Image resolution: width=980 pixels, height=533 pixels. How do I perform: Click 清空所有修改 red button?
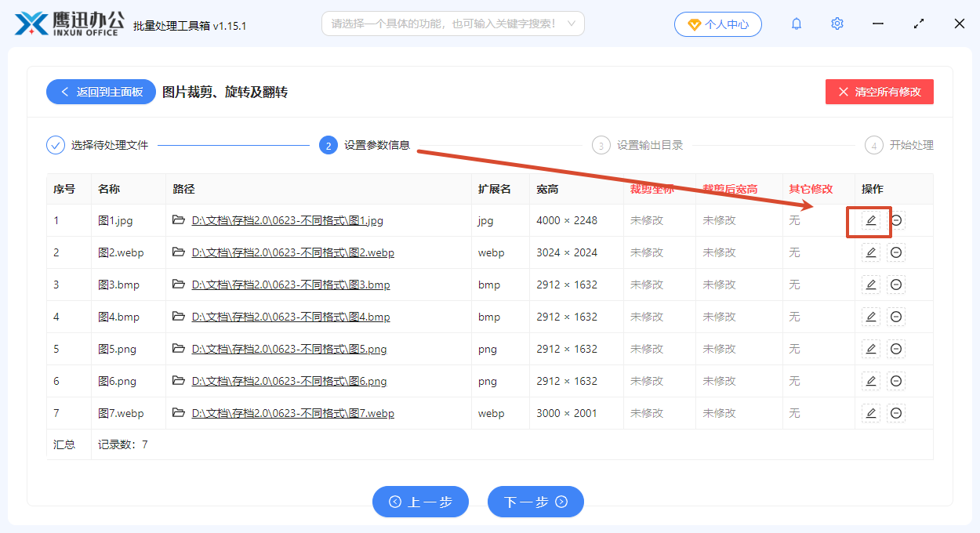point(879,92)
